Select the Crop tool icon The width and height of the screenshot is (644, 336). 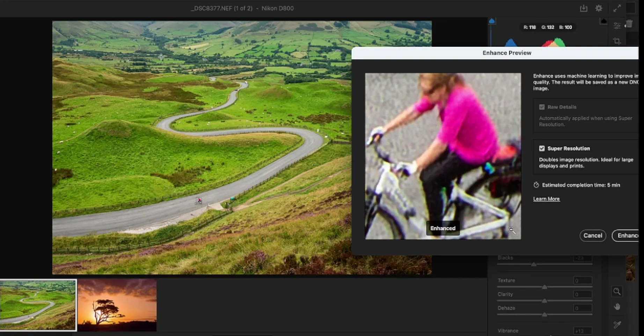[x=617, y=41]
